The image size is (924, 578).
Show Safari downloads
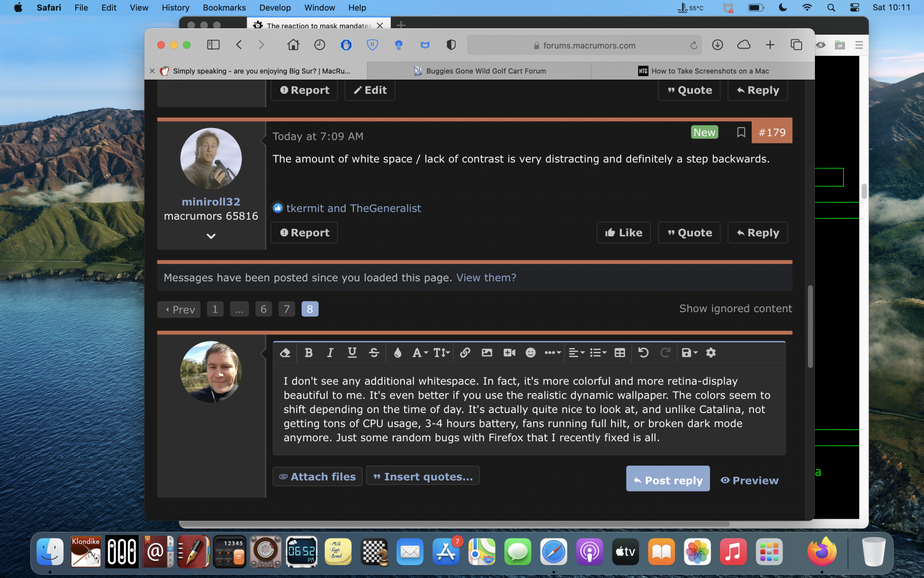tap(717, 45)
